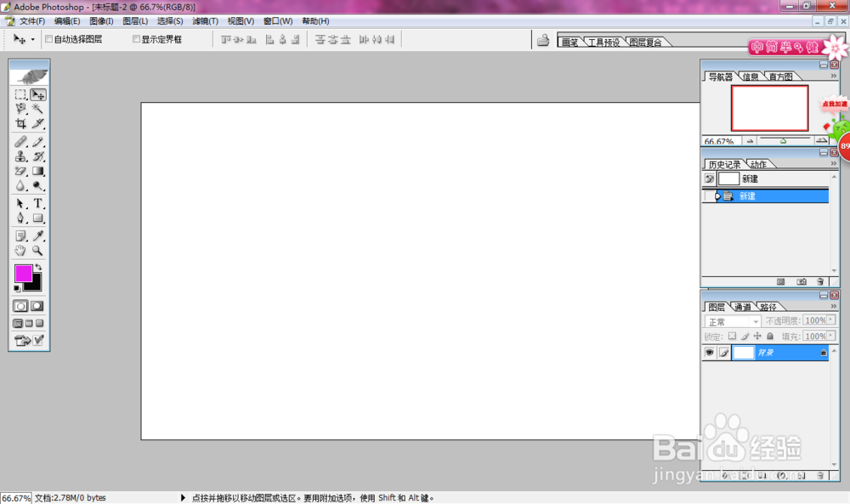The image size is (850, 504).
Task: Enable 自动选择图层 checkbox
Action: (x=48, y=39)
